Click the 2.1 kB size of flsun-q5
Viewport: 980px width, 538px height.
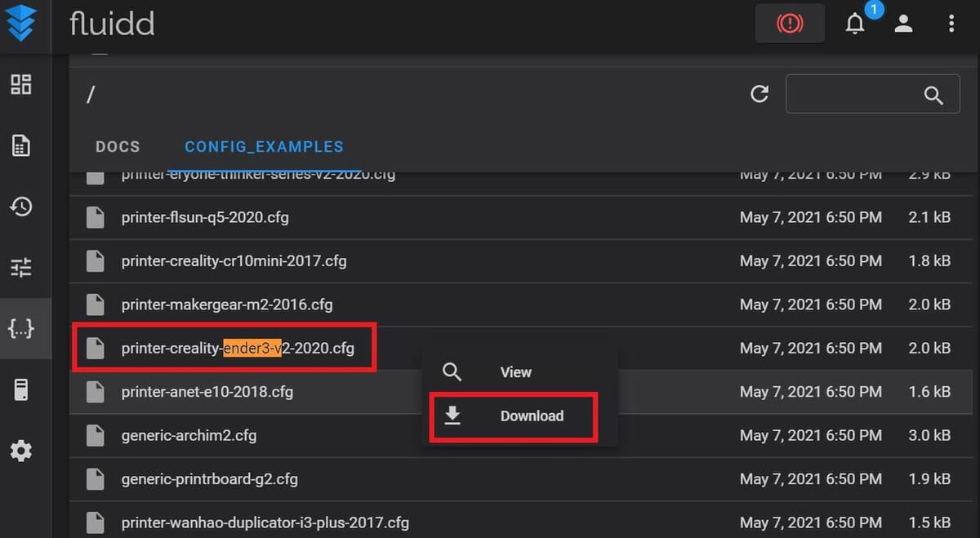[929, 218]
